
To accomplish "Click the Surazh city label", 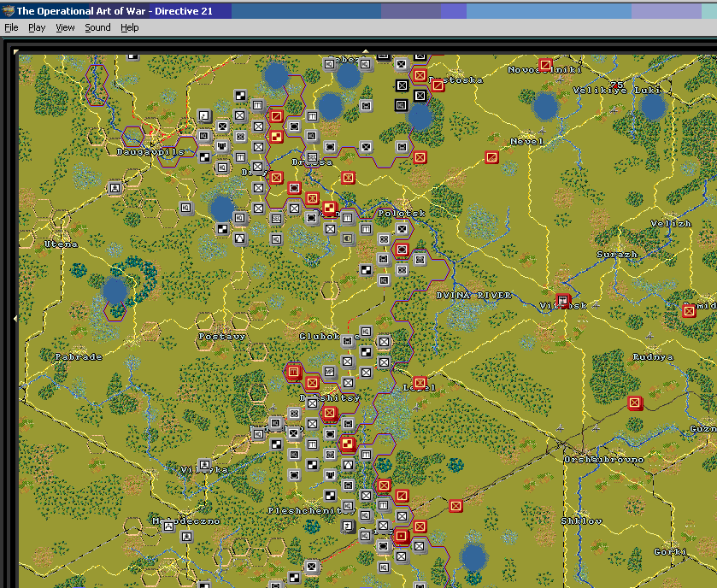I will tap(617, 254).
